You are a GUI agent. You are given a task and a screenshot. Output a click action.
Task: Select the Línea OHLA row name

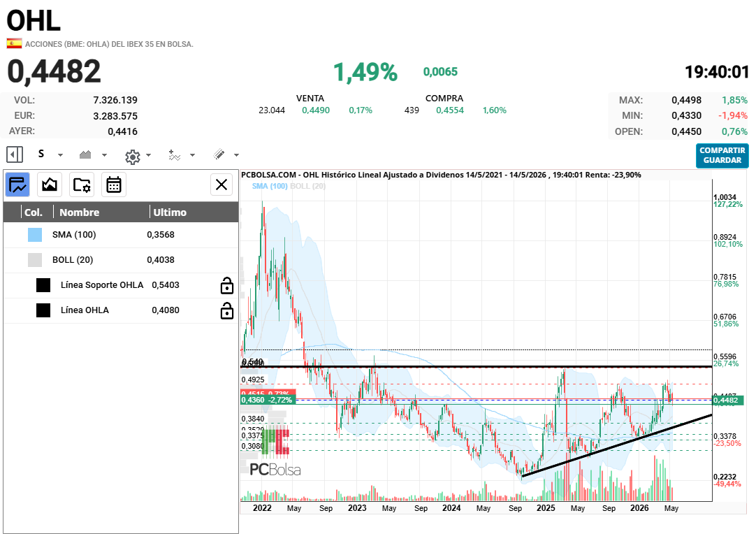click(85, 310)
